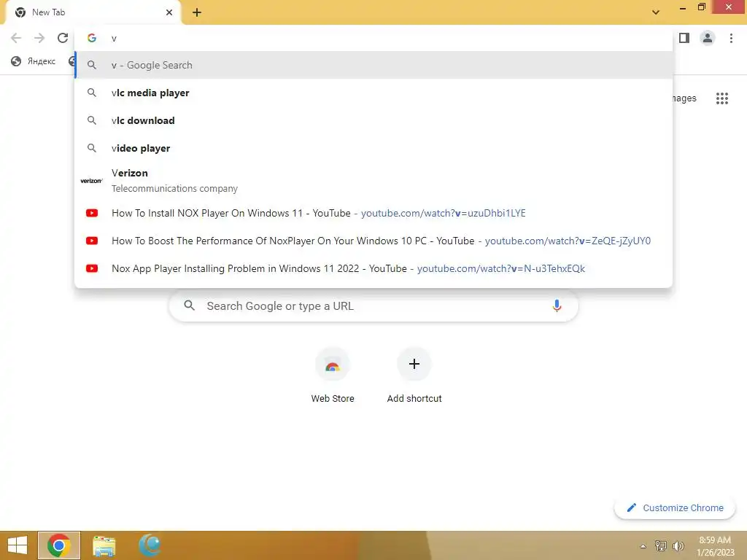Go forward using the forward arrow
This screenshot has width=747, height=560.
[x=39, y=38]
